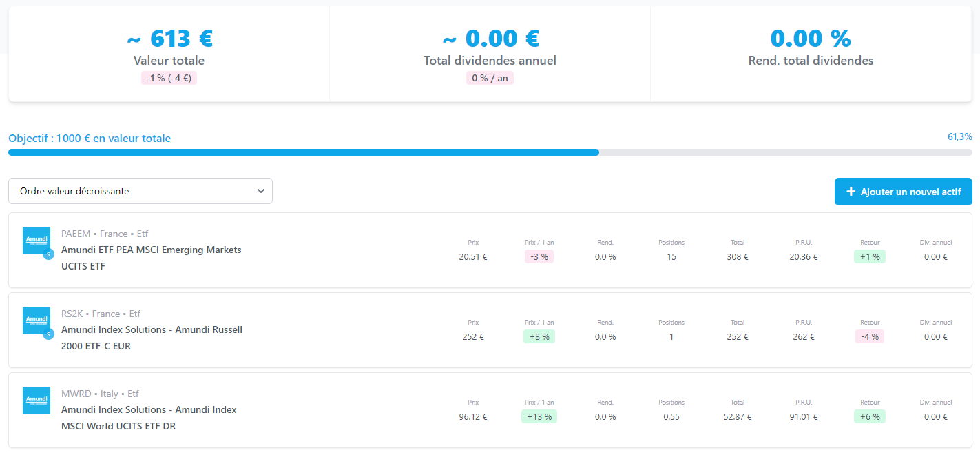Viewport: 980px width, 457px height.
Task: Click Rend. total dividendes label
Action: (811, 61)
